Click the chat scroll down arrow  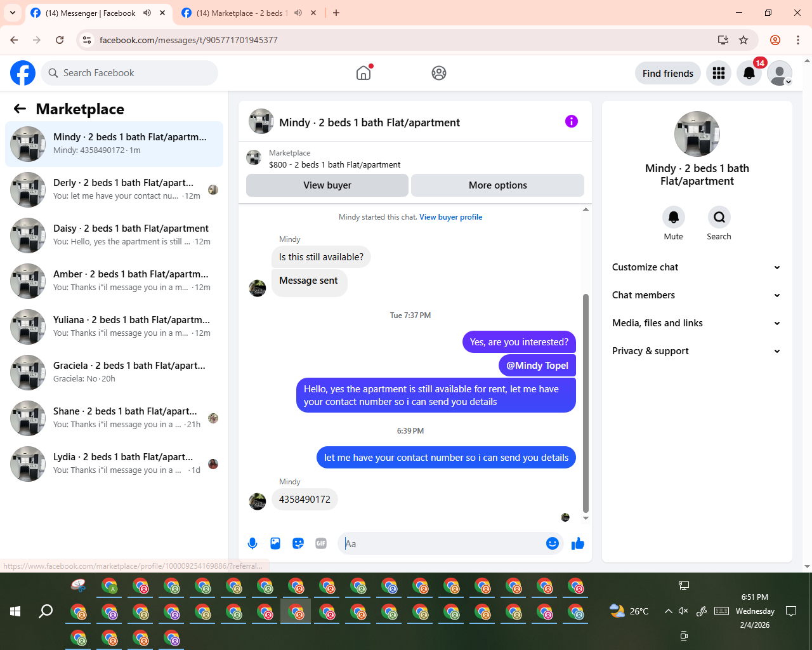(x=586, y=518)
